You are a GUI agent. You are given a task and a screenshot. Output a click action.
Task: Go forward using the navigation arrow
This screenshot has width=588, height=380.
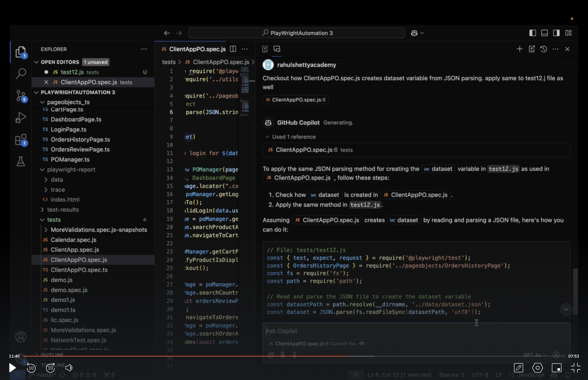point(179,33)
